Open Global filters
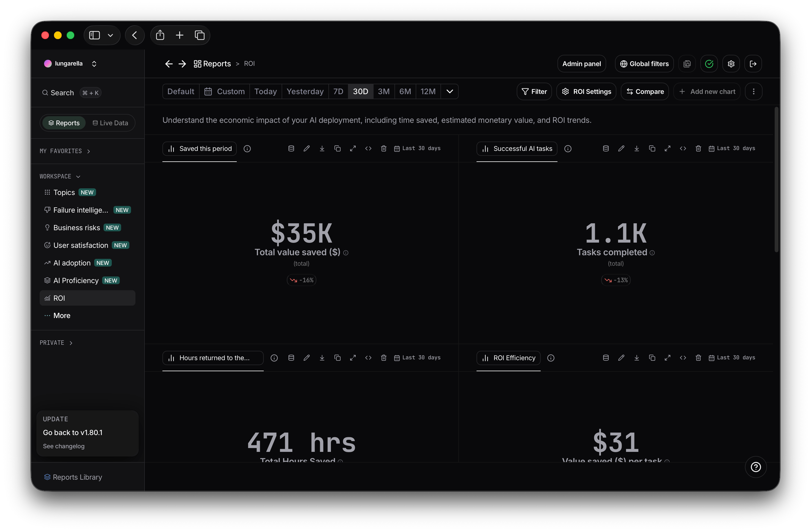 click(x=644, y=64)
